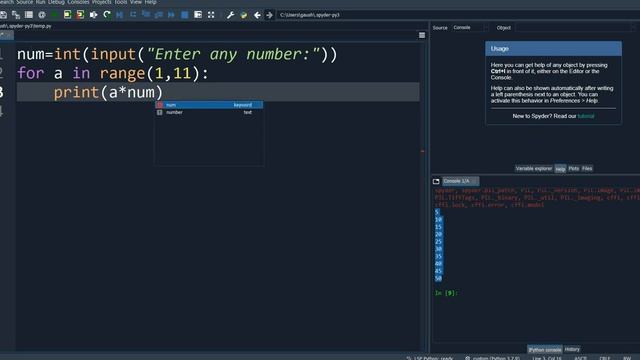Viewport: 640px width, 360px height.
Task: Select the Console 1/A tab
Action: pos(460,181)
